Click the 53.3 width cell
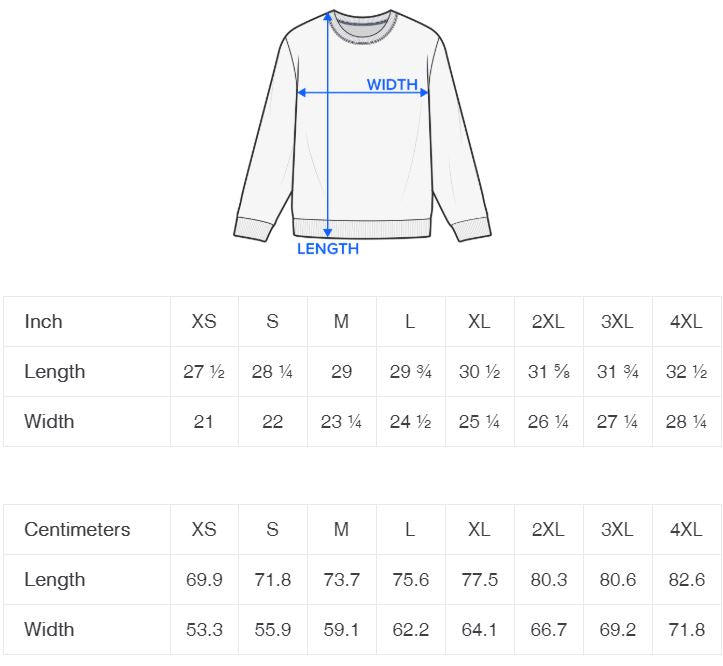723x666 pixels. (x=204, y=630)
